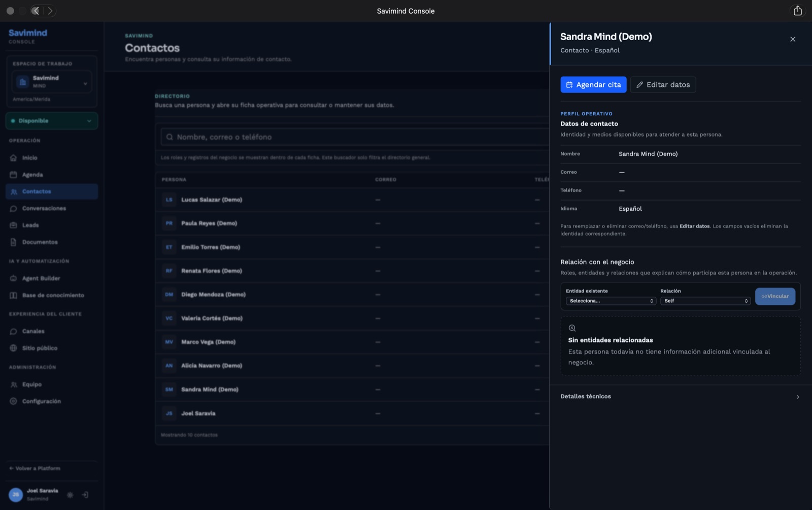Select the Alicia Navarro (Demo) row
Image resolution: width=812 pixels, height=510 pixels.
pyautogui.click(x=352, y=366)
